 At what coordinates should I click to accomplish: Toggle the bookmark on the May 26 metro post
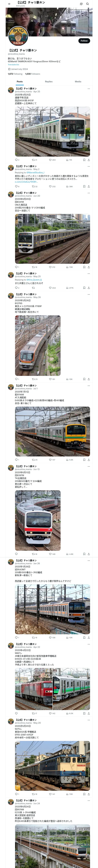[84, 379]
